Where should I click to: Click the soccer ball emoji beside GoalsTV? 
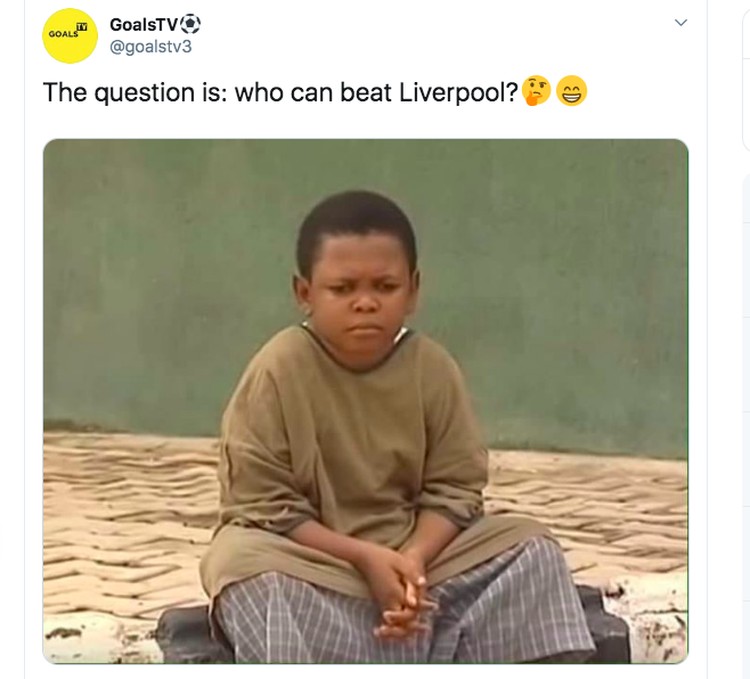(191, 24)
